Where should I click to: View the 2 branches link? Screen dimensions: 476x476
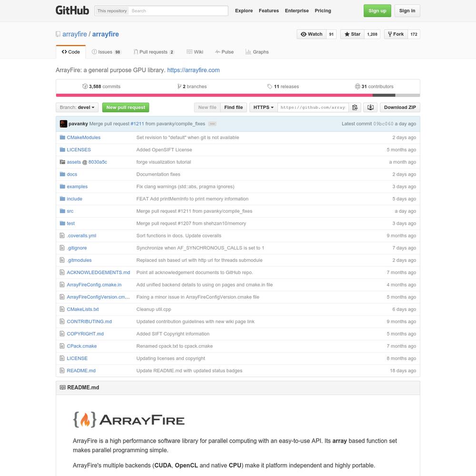[x=192, y=87]
